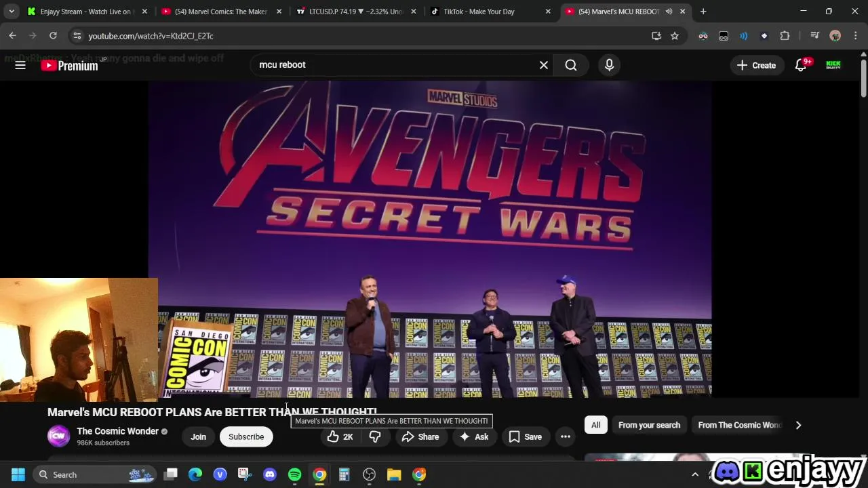Switch to TikTok Make Your Day tab

click(490, 12)
